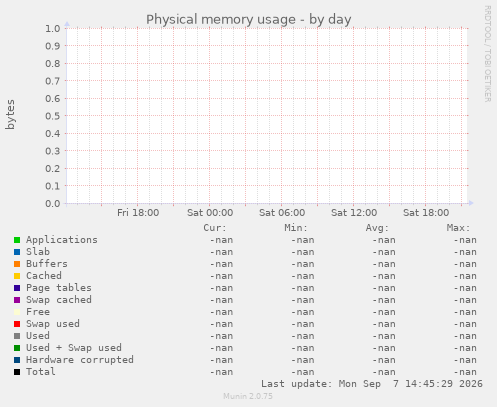Click the gray Used legend swatch
Viewport: 497px width, 407px height.
[17, 336]
